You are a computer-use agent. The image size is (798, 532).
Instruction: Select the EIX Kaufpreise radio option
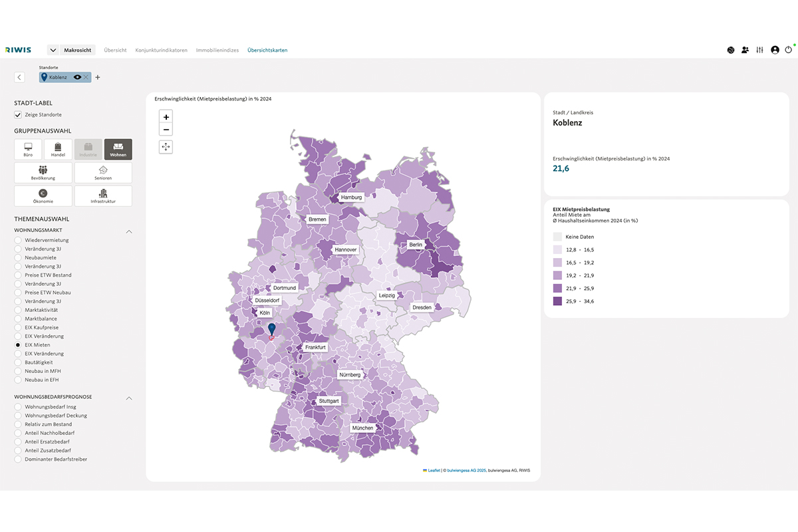point(18,328)
